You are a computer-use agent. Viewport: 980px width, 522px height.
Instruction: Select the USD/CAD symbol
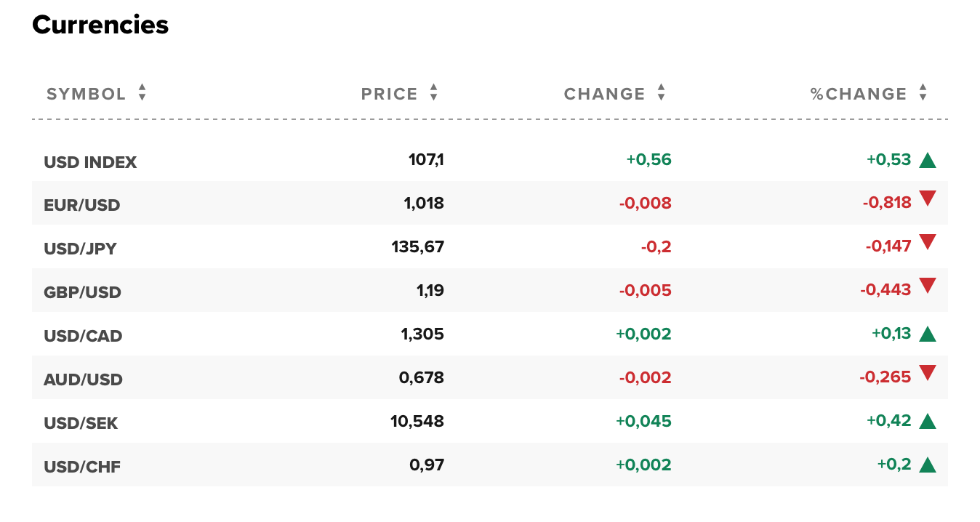[x=83, y=336]
